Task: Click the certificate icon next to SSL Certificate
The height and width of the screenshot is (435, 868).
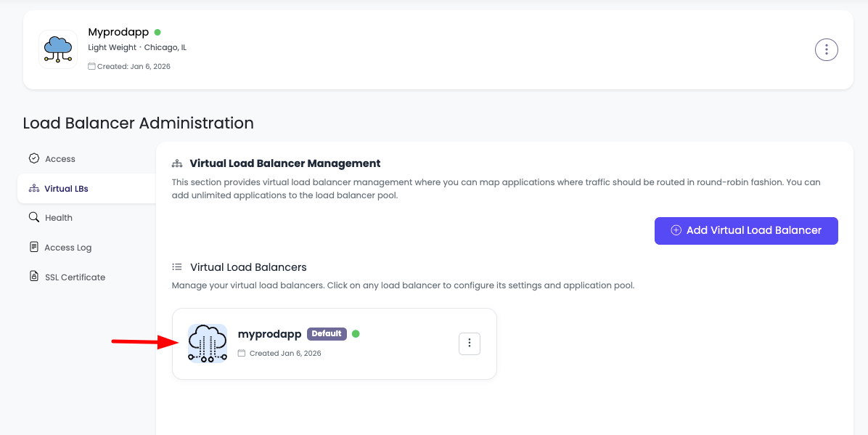Action: [34, 277]
